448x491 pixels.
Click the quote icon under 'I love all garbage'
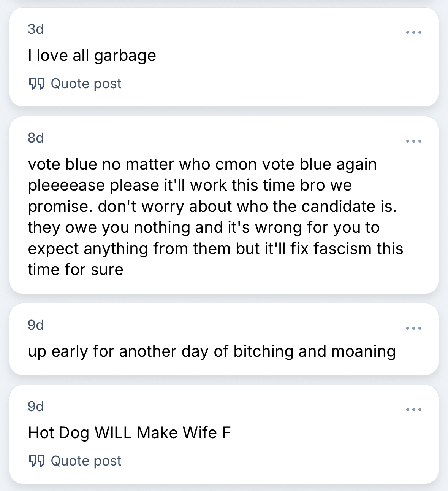click(37, 83)
